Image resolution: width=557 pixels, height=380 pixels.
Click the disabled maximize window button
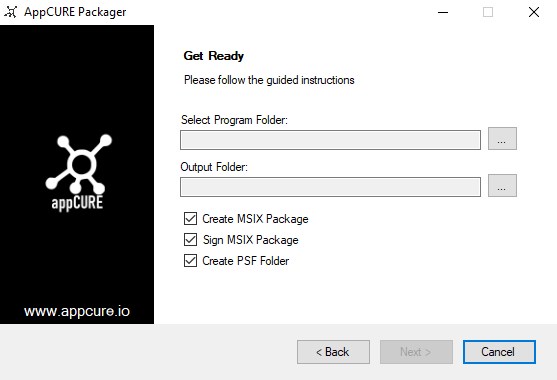(488, 12)
